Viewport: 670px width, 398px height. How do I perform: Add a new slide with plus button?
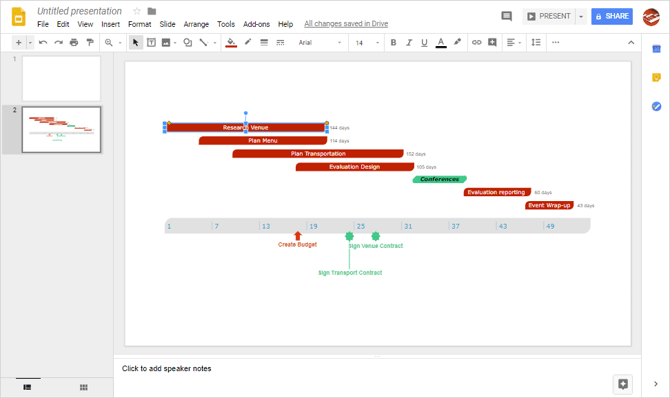(18, 42)
